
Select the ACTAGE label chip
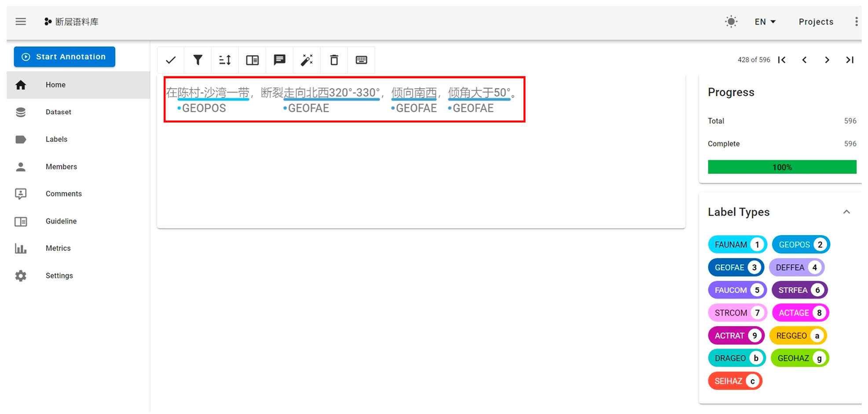tap(801, 313)
